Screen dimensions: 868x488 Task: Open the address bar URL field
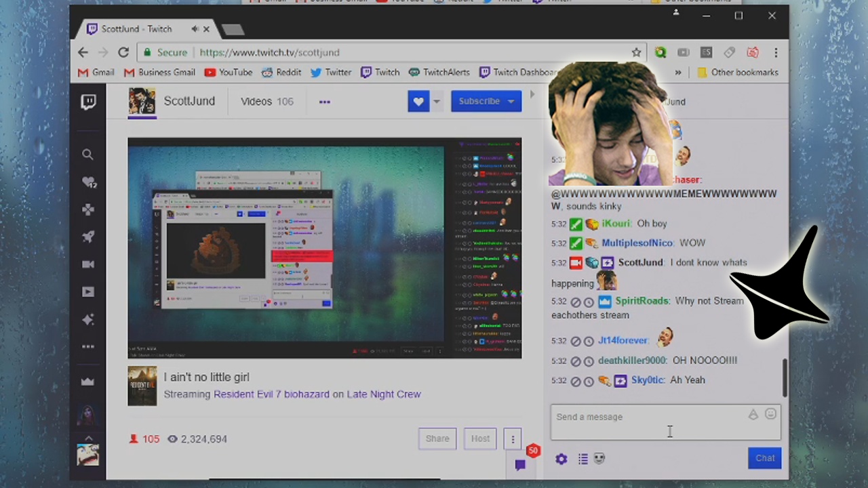point(390,52)
